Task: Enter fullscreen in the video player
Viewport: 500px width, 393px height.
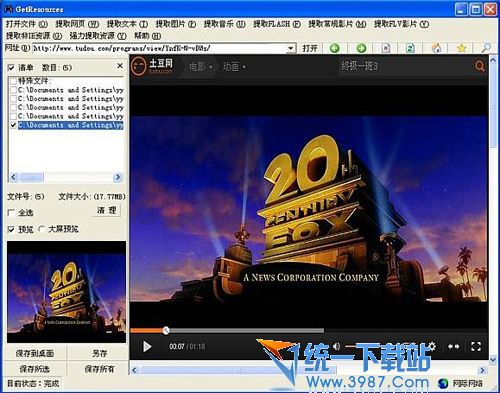Action: coord(476,346)
